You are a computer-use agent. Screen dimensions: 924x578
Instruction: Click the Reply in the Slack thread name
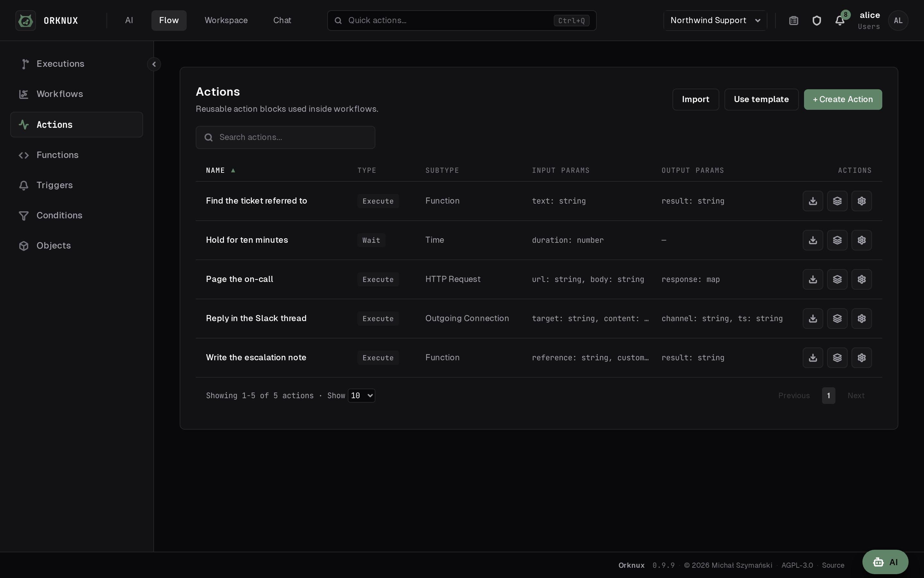pyautogui.click(x=256, y=319)
